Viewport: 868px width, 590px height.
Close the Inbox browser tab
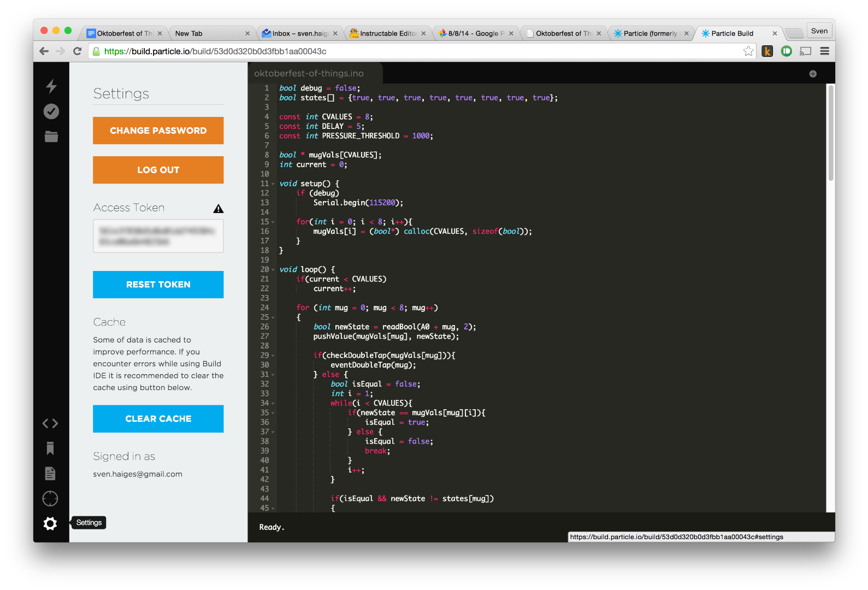pos(335,33)
